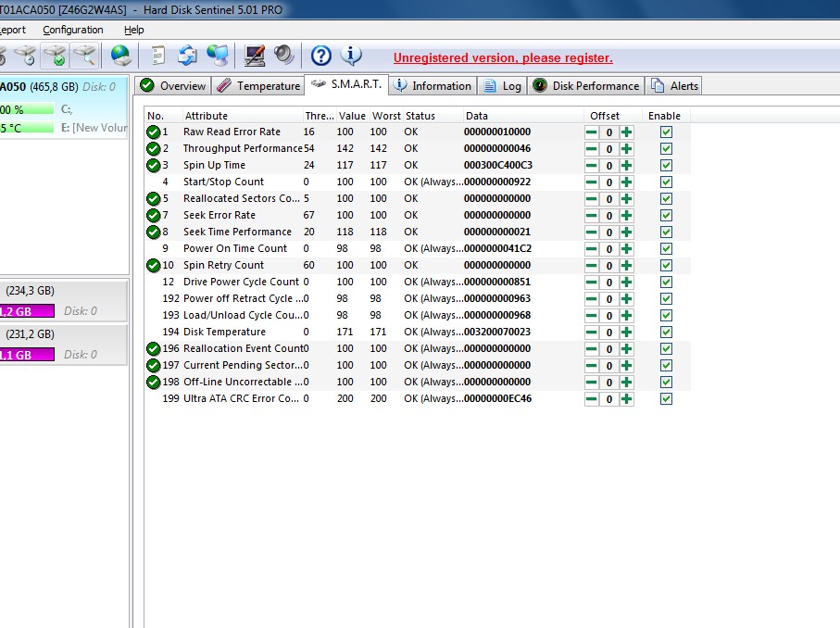
Task: Click green plus for Raw Read Error Rate
Action: click(x=626, y=132)
